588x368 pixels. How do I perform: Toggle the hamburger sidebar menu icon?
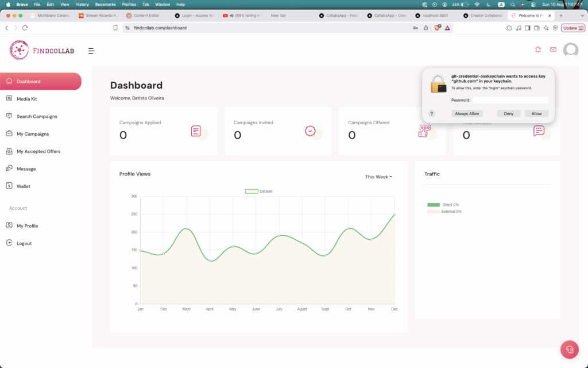(91, 51)
